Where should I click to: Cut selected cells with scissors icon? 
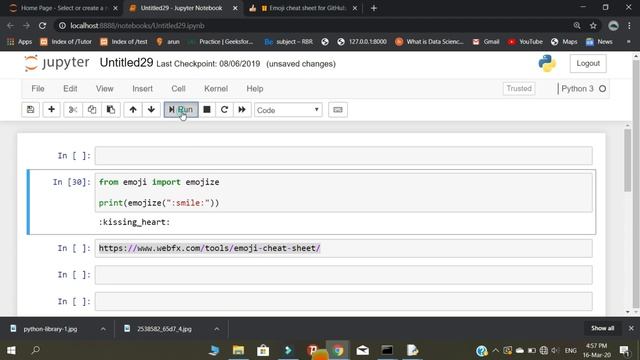click(73, 109)
